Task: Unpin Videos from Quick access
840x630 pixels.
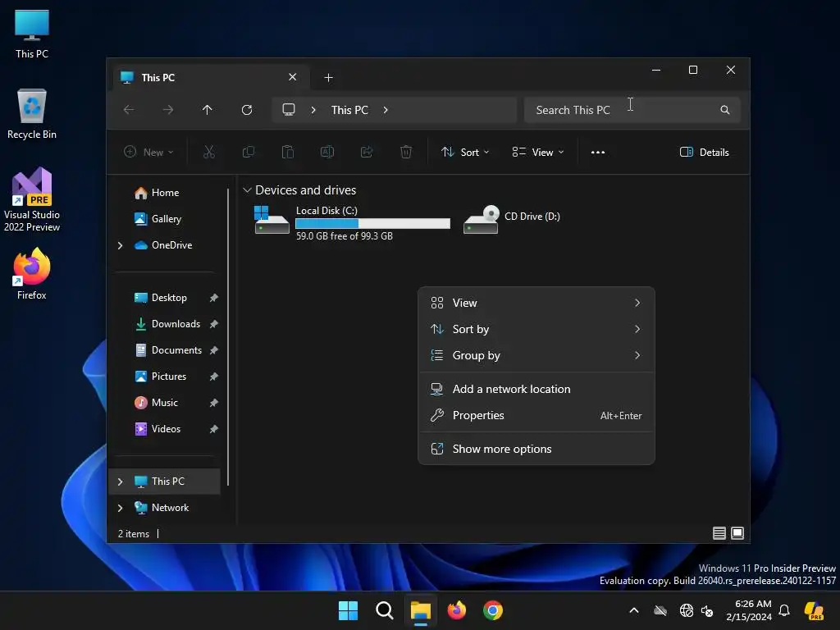Action: (x=214, y=428)
